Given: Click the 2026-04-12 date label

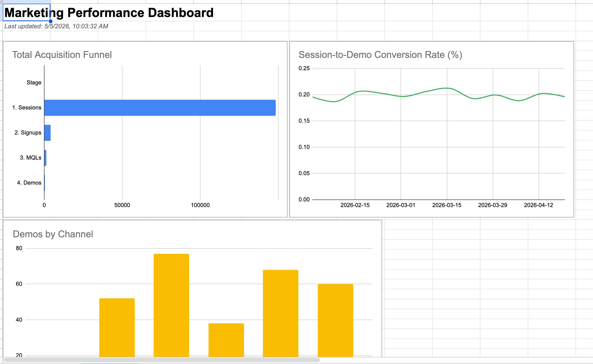Looking at the screenshot, I should (x=539, y=205).
